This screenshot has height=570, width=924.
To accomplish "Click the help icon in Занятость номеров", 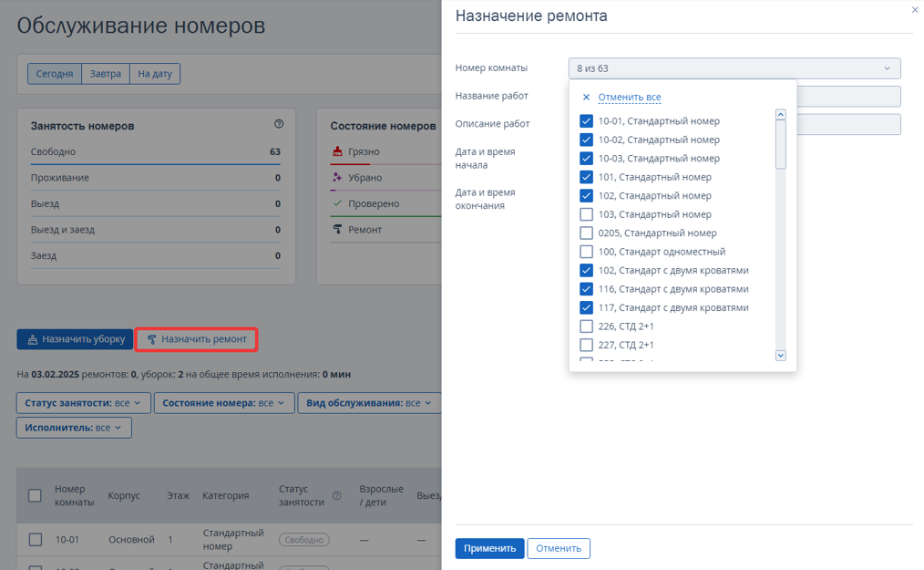I will click(279, 124).
